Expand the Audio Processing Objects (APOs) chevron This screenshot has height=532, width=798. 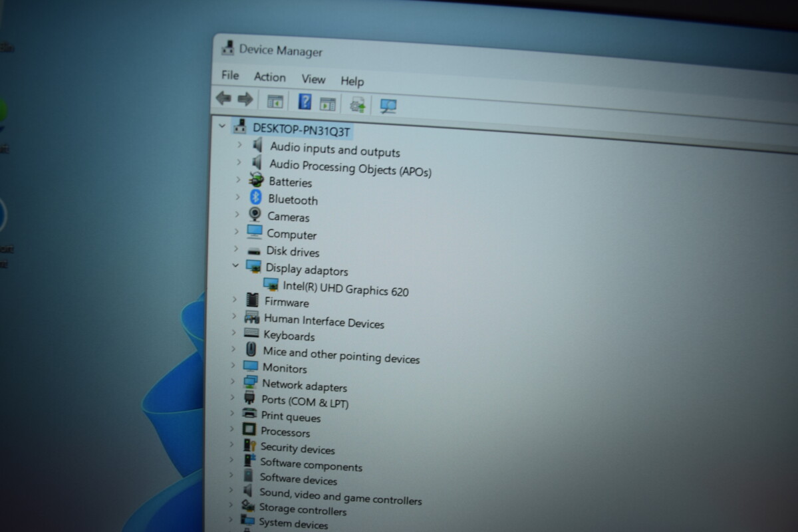tap(239, 162)
